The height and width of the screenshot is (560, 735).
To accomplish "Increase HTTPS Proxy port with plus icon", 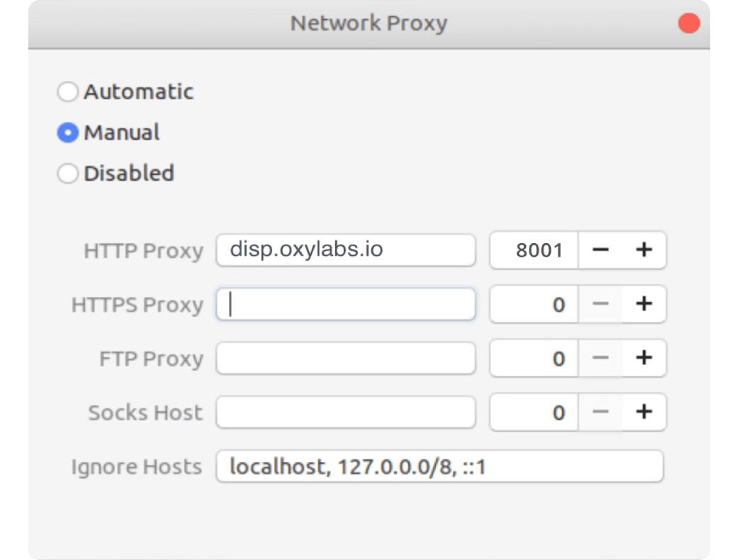I will [644, 303].
